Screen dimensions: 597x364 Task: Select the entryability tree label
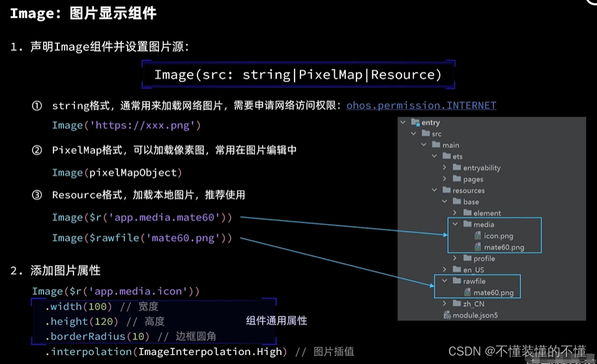coord(482,168)
